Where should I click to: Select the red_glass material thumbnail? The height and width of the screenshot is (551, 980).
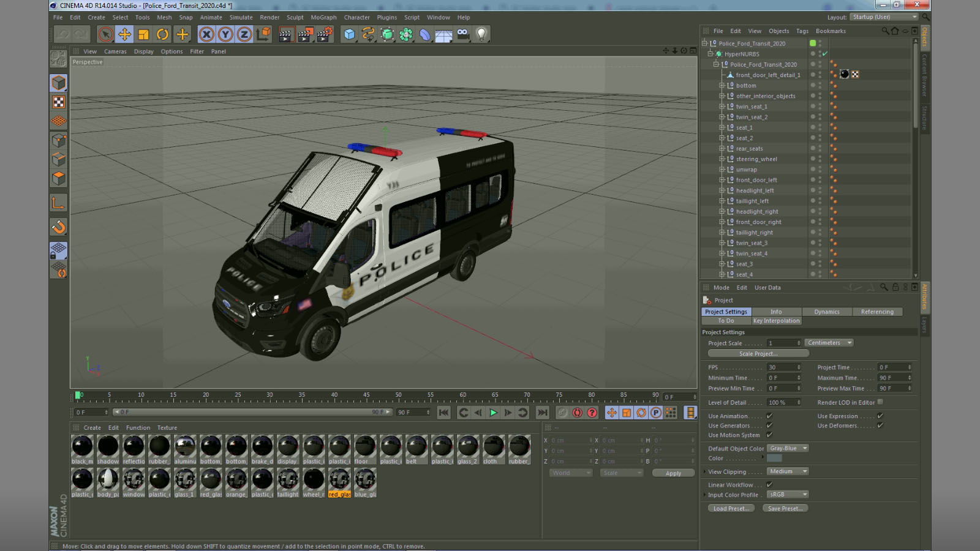[x=339, y=483]
